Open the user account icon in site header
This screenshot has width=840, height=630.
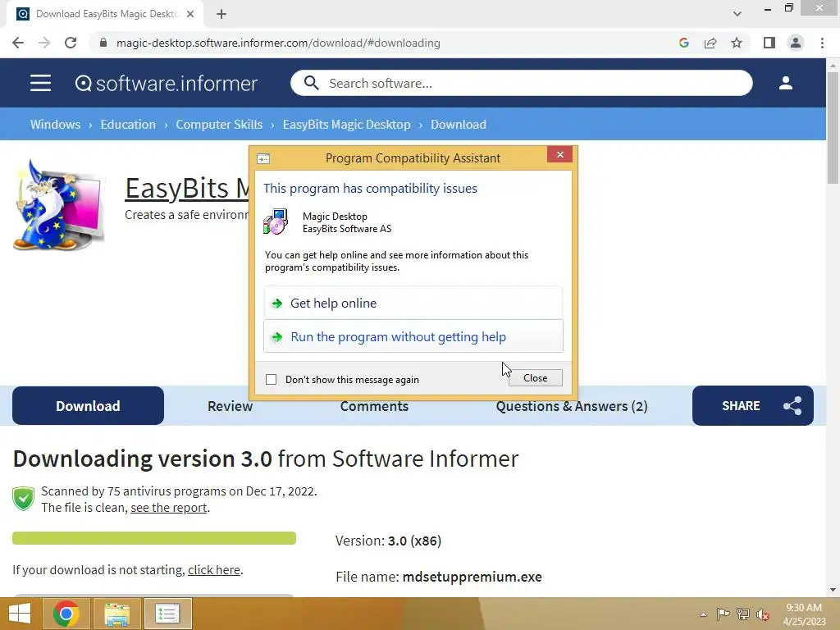[785, 83]
